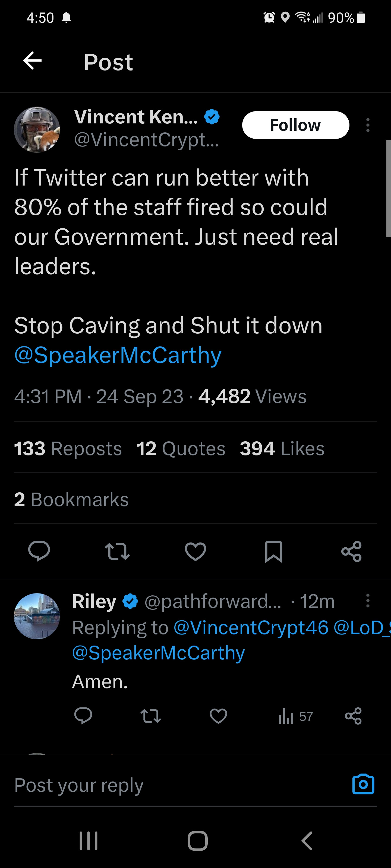Follow Vincent Ken's account

295,125
